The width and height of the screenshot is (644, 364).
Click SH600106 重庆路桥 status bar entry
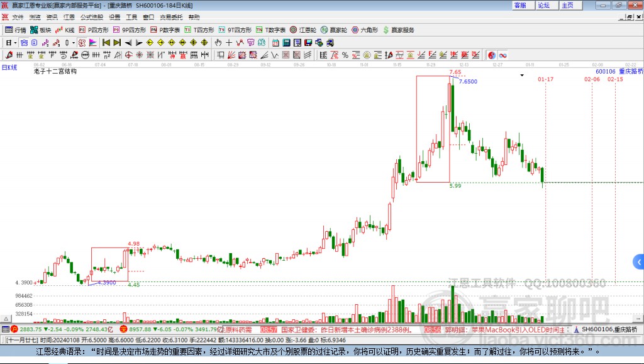tap(606, 329)
